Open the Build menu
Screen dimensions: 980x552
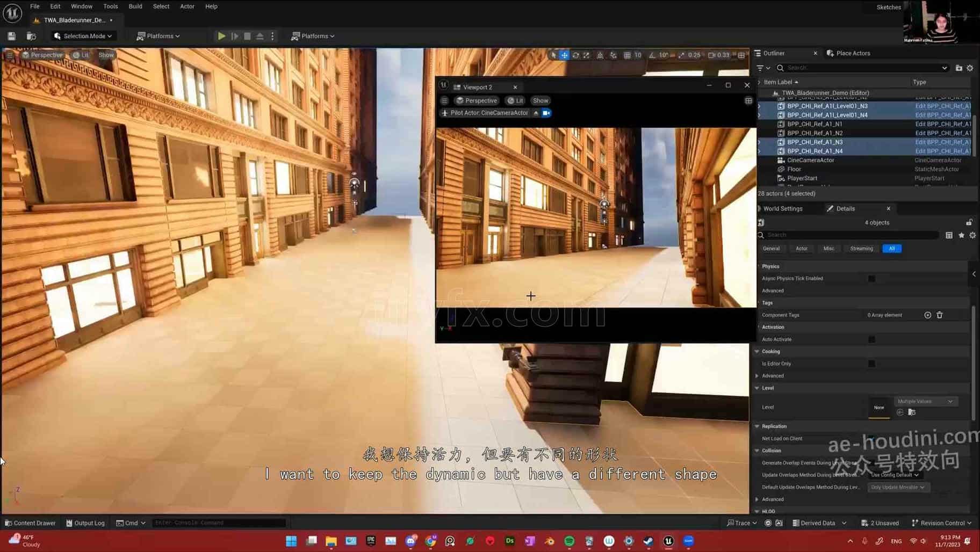[135, 6]
